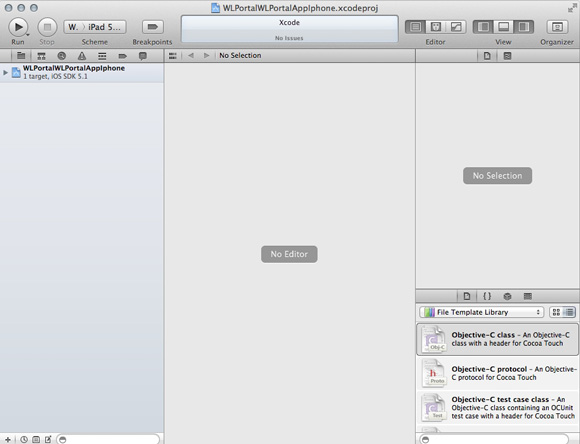The image size is (580, 444).
Task: Show the Symbol navigator
Action: pyautogui.click(x=41, y=56)
